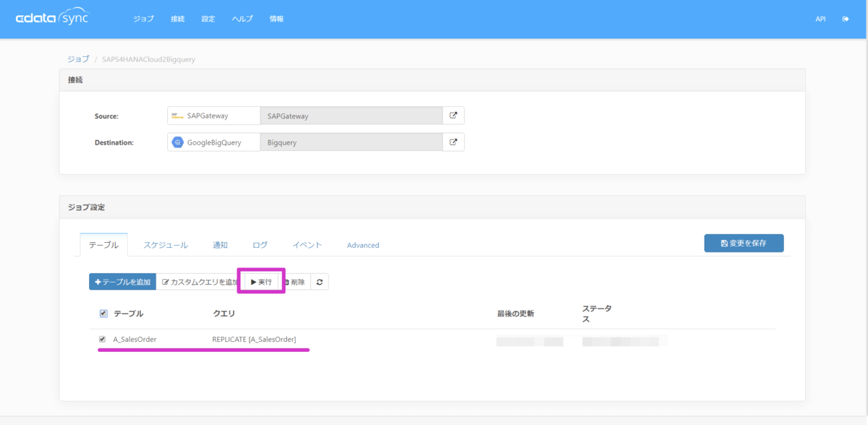Click the logout icon in header

pyautogui.click(x=846, y=19)
